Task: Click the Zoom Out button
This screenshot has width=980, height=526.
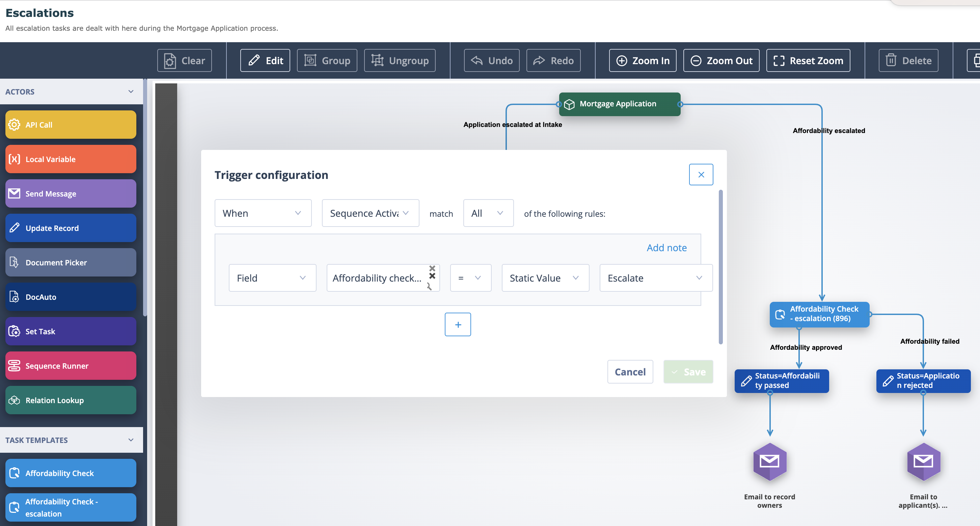Action: coord(721,60)
